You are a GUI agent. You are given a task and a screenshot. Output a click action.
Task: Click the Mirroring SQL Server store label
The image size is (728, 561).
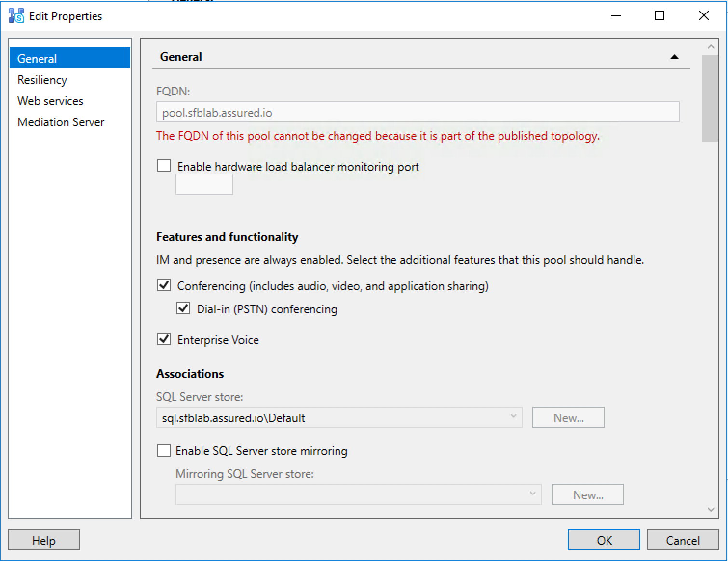pyautogui.click(x=245, y=474)
